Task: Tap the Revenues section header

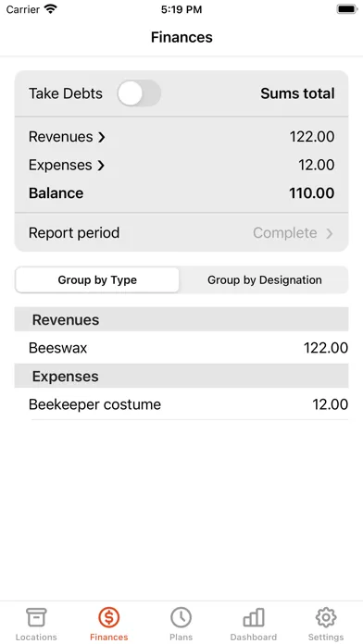Action: pos(181,319)
